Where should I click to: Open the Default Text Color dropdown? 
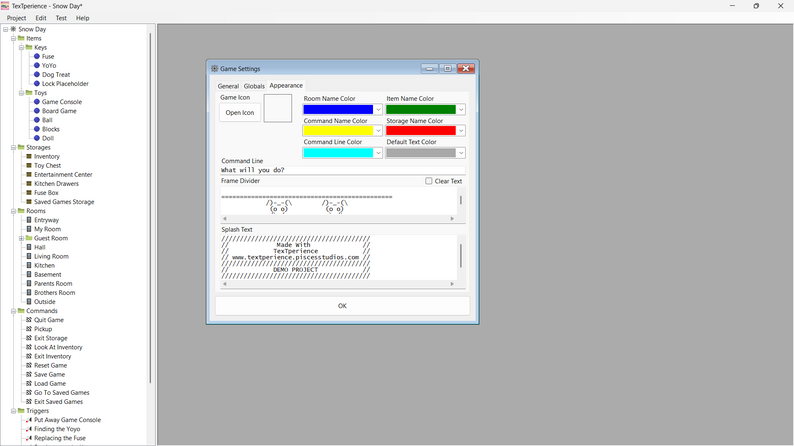point(425,153)
